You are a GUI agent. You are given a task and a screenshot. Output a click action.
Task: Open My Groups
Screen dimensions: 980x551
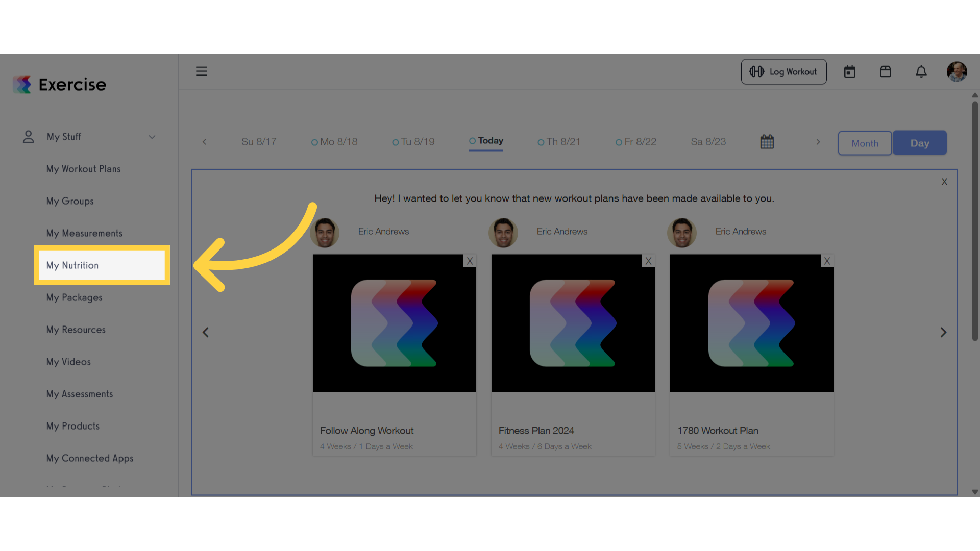(x=70, y=201)
